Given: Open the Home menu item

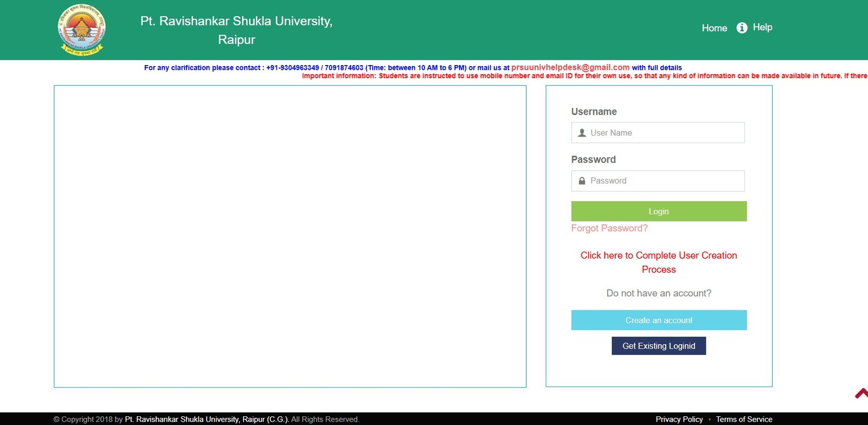Looking at the screenshot, I should [x=714, y=28].
